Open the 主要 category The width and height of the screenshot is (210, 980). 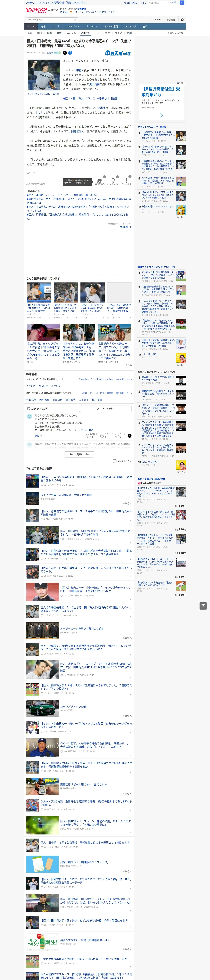30,33
